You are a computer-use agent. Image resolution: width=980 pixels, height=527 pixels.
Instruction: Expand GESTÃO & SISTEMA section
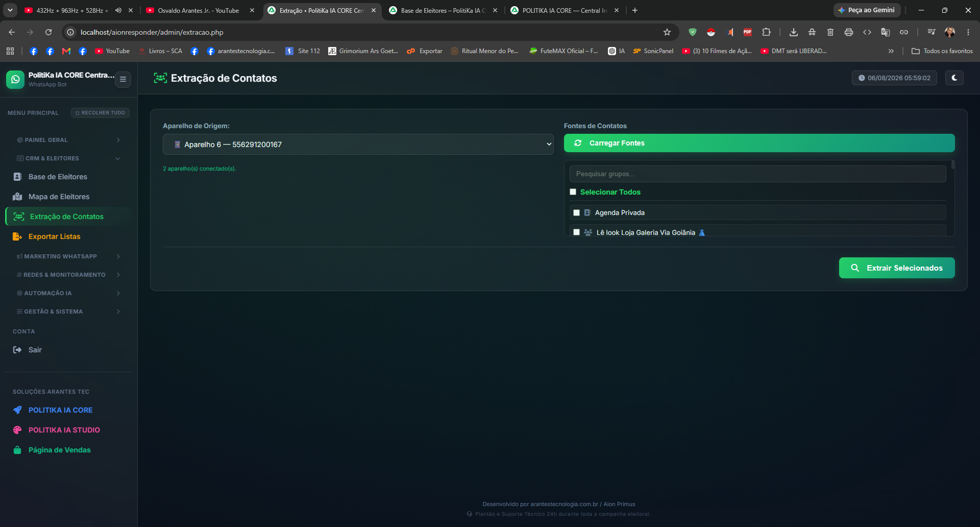pos(68,312)
